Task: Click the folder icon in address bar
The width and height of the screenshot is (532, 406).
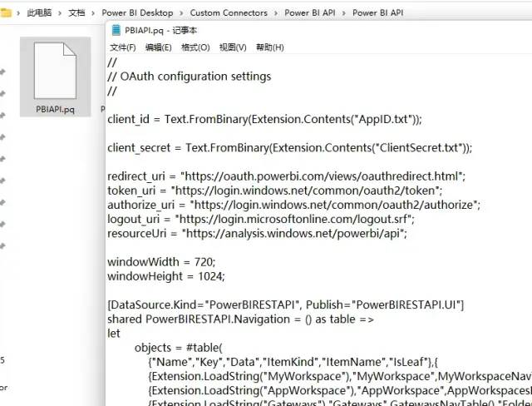Action: [6, 13]
